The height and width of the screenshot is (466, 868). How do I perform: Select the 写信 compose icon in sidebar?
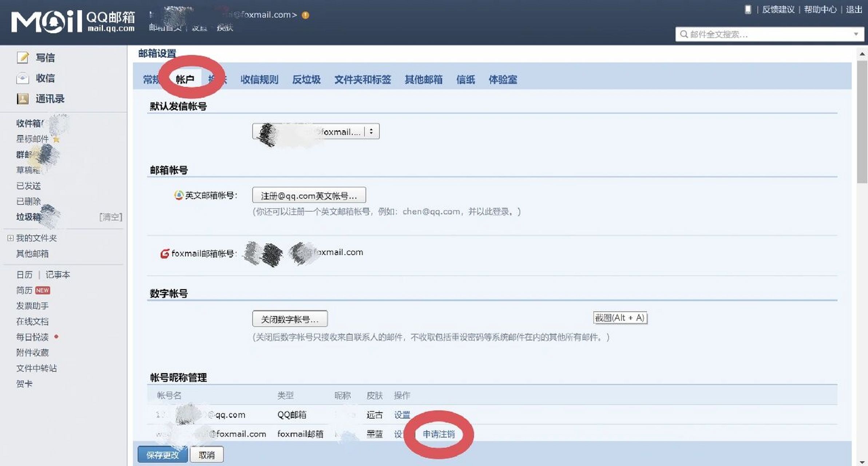pyautogui.click(x=23, y=57)
